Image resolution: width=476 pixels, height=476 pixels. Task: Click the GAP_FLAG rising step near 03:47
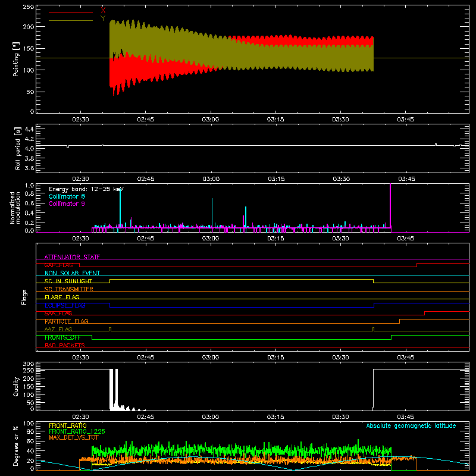417,265
